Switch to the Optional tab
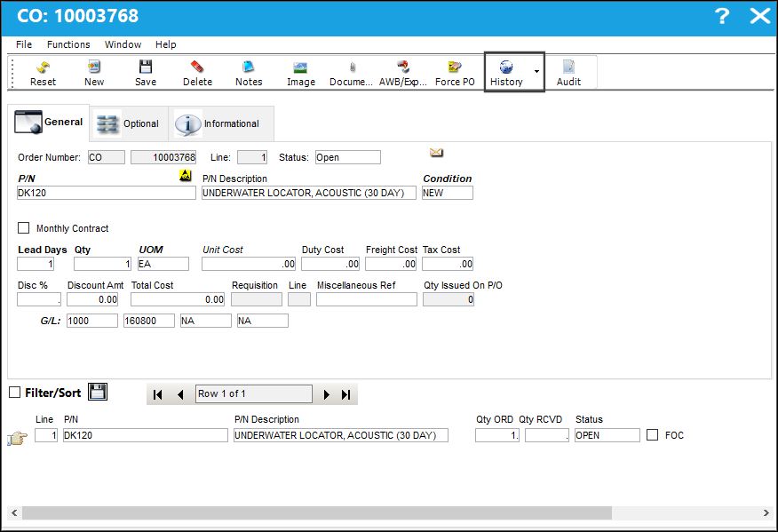This screenshot has height=532, width=778. click(129, 123)
